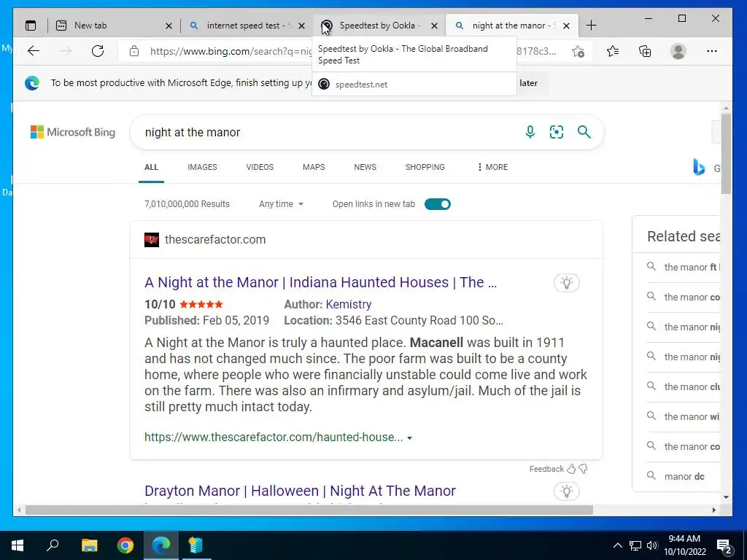The image size is (747, 560).
Task: Search by voice microphone icon
Action: tap(530, 132)
